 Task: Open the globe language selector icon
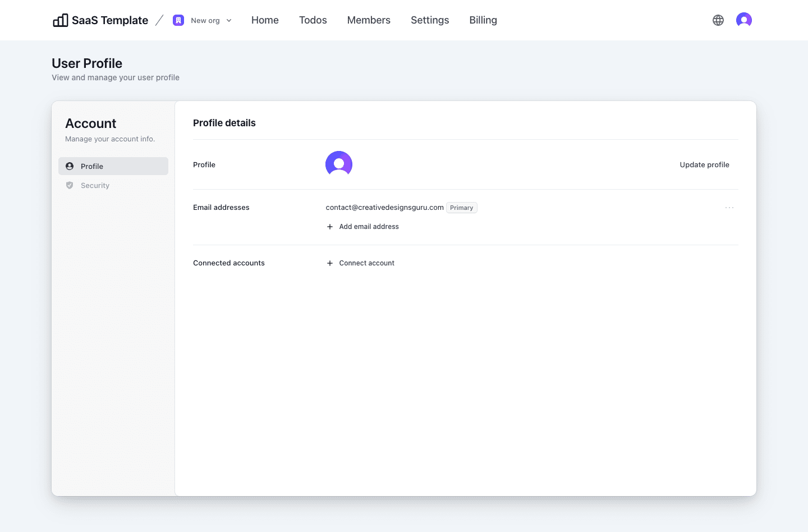718,20
